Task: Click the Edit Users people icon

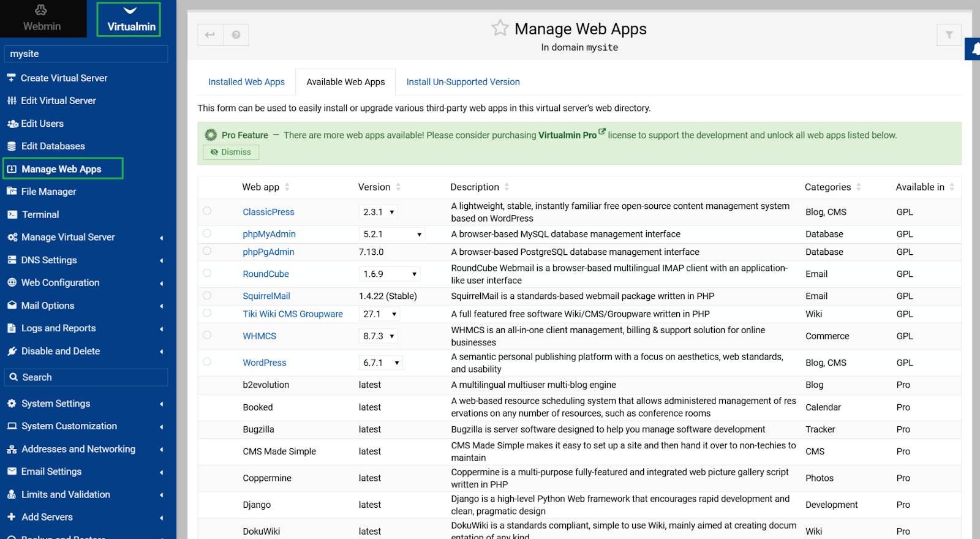Action: (12, 124)
